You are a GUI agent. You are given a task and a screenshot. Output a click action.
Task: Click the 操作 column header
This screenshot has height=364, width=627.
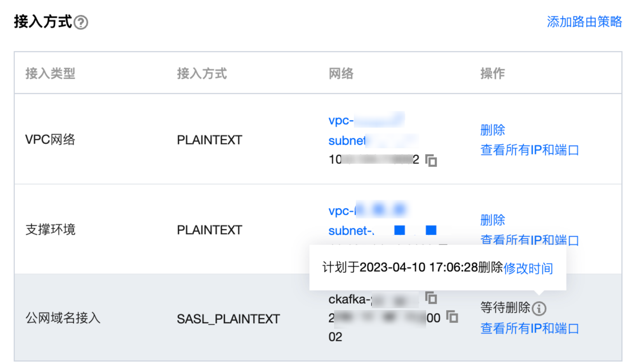coord(492,73)
